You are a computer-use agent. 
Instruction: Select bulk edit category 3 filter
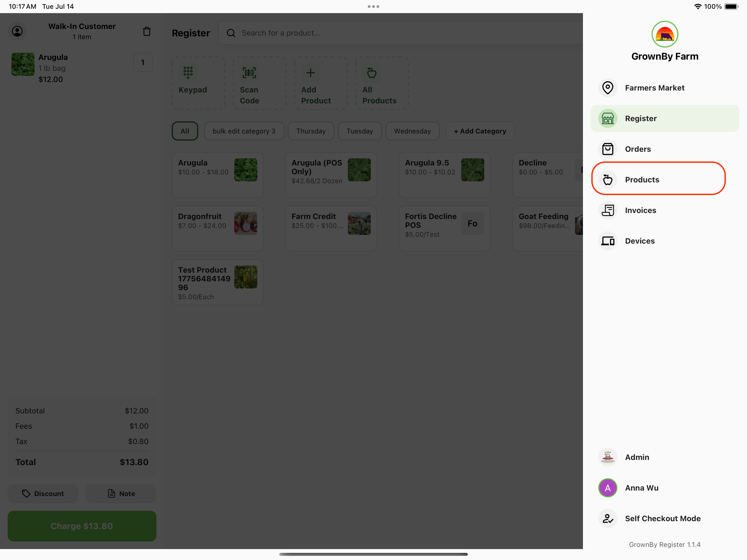tap(244, 131)
